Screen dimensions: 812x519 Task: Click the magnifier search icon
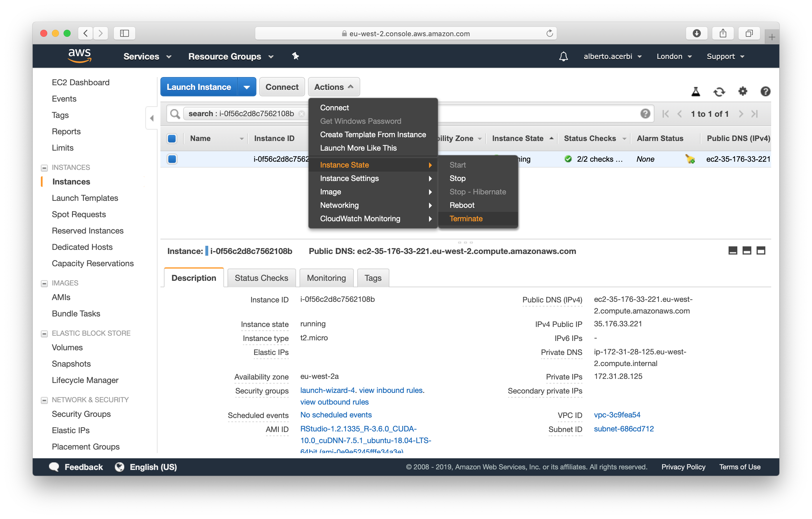point(175,114)
